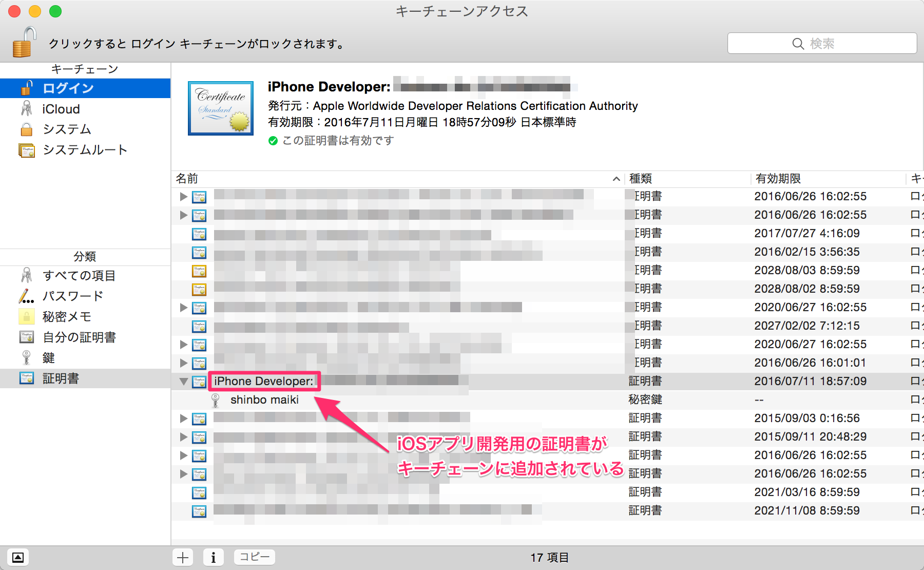Click the 2027/02/02 7:12:15 expiry cell
The image size is (924, 570).
(x=807, y=326)
